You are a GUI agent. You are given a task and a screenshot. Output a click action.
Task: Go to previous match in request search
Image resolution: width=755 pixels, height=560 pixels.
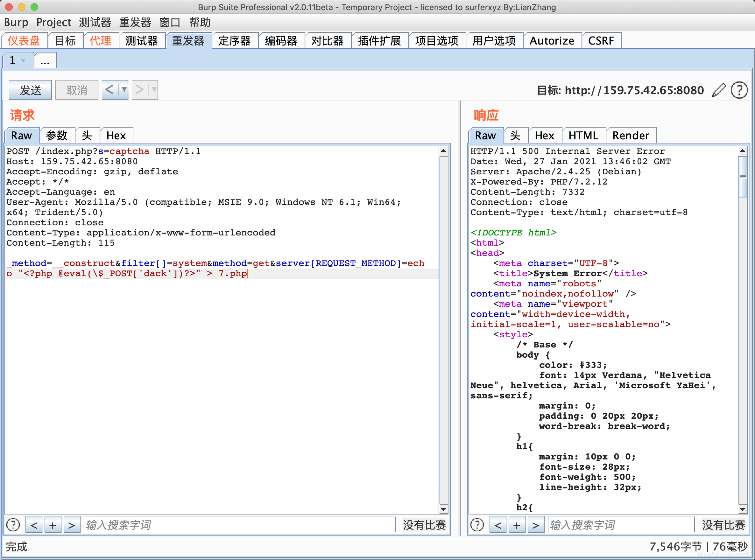tap(34, 525)
